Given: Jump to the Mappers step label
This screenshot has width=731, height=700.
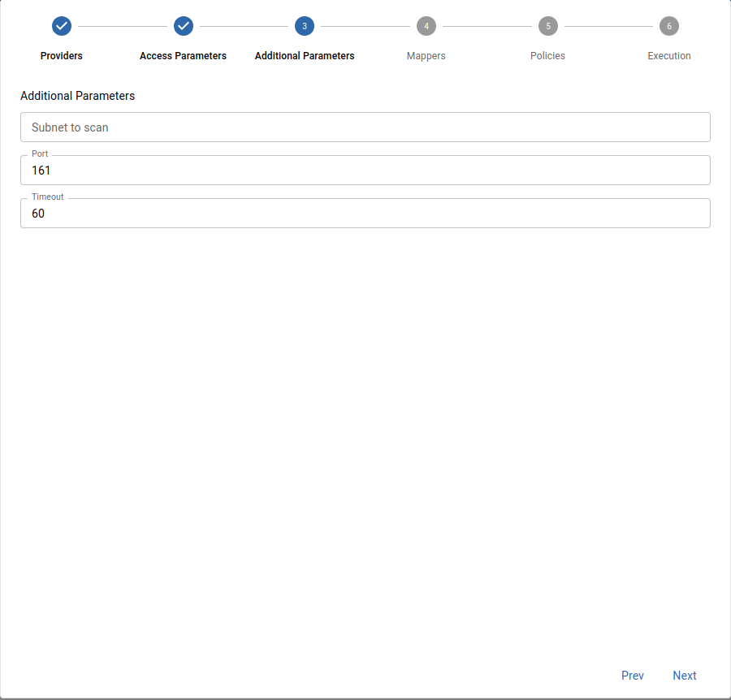Looking at the screenshot, I should [426, 56].
